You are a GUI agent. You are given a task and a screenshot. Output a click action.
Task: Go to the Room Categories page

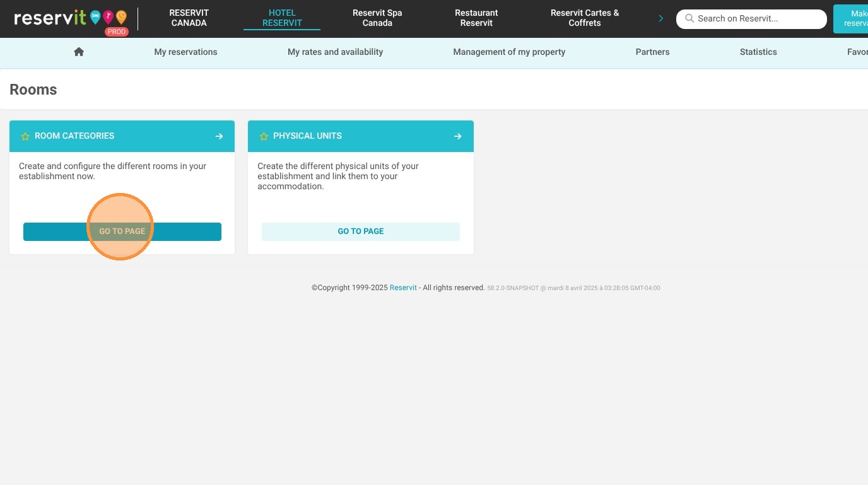click(x=122, y=231)
